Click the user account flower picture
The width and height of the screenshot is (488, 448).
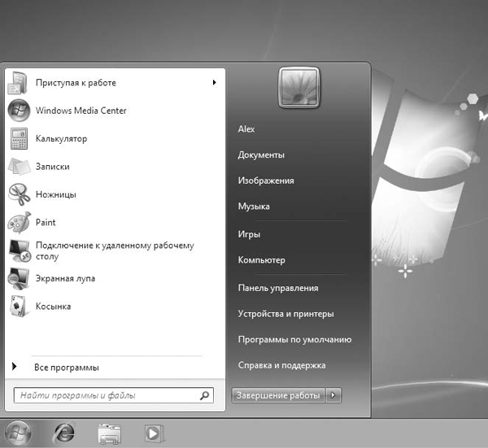[298, 88]
